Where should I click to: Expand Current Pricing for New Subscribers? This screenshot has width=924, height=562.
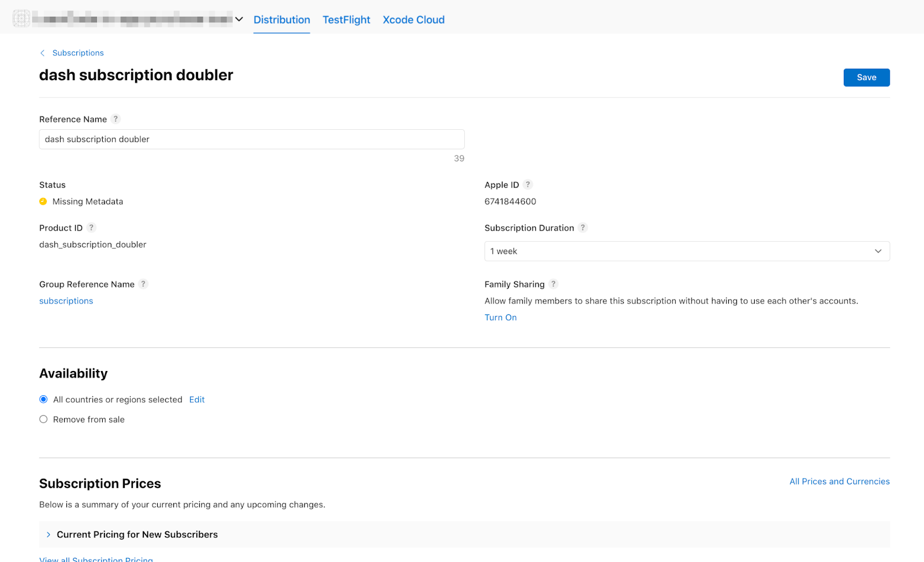click(49, 535)
